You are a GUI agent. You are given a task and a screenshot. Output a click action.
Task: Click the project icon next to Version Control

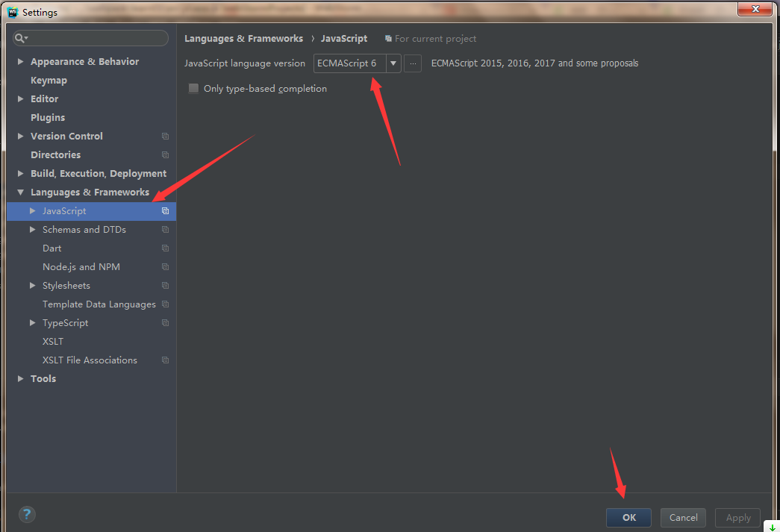pos(166,136)
